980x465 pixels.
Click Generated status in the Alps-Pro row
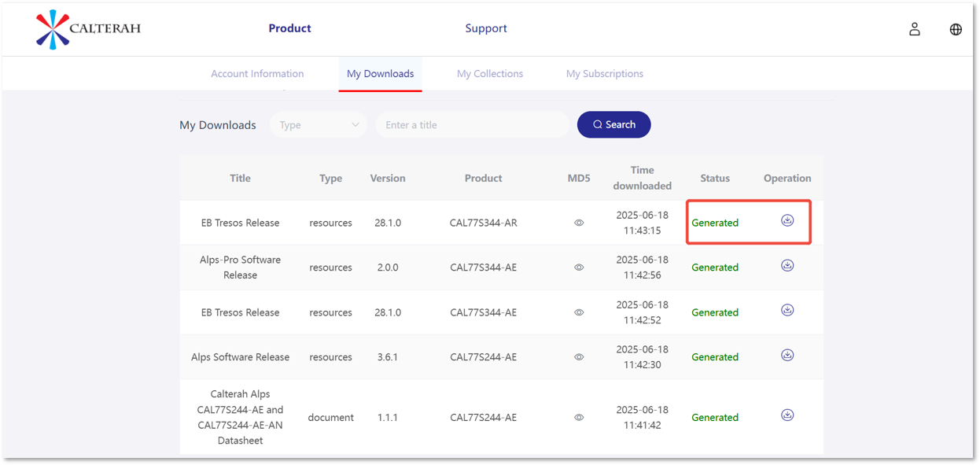pos(715,268)
